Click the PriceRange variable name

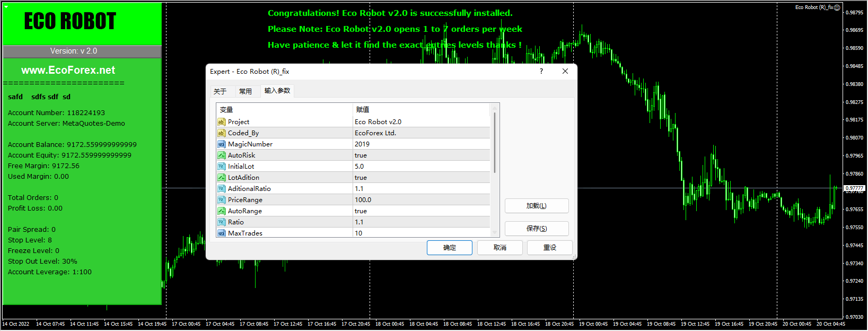click(246, 200)
